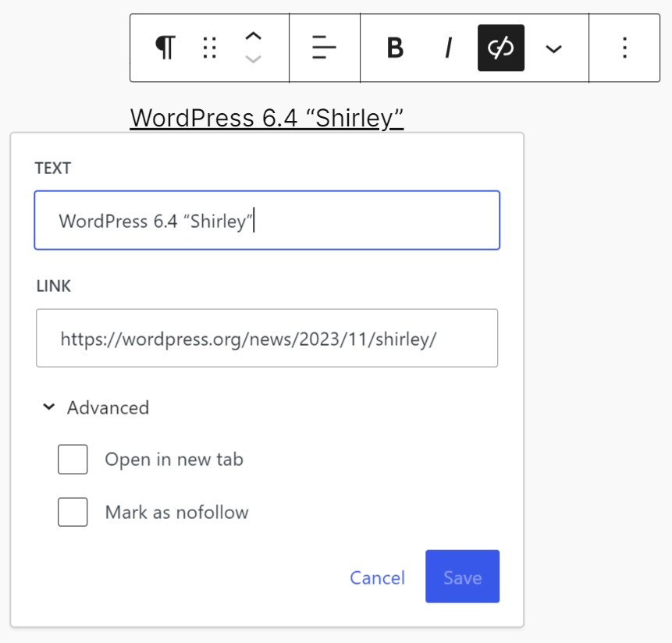Open the block options menu
Screen dimensions: 672x643
[x=624, y=48]
